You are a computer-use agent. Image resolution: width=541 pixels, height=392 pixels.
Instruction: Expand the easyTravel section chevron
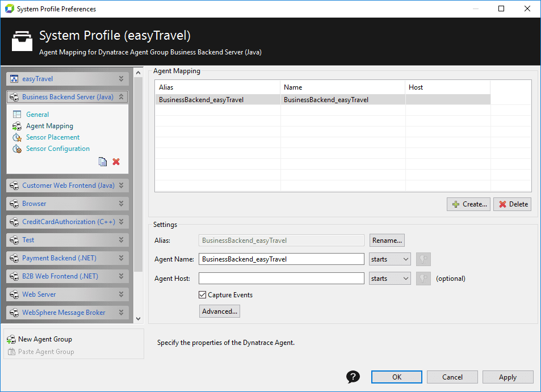[x=121, y=79]
